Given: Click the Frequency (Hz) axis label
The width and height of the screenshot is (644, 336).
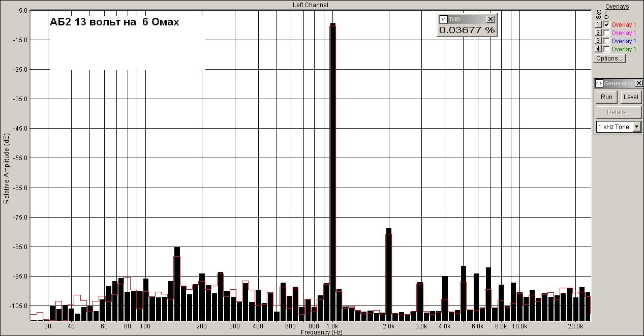Looking at the screenshot, I should click(322, 332).
